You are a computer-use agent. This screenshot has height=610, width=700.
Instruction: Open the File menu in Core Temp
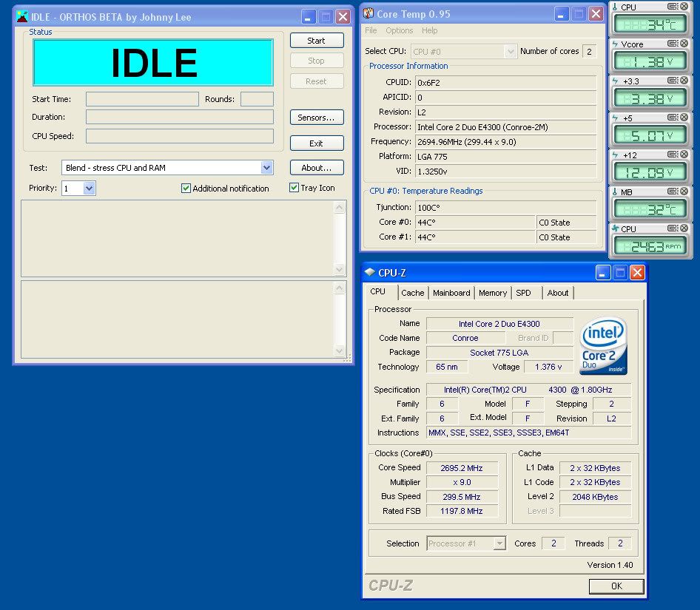(371, 30)
